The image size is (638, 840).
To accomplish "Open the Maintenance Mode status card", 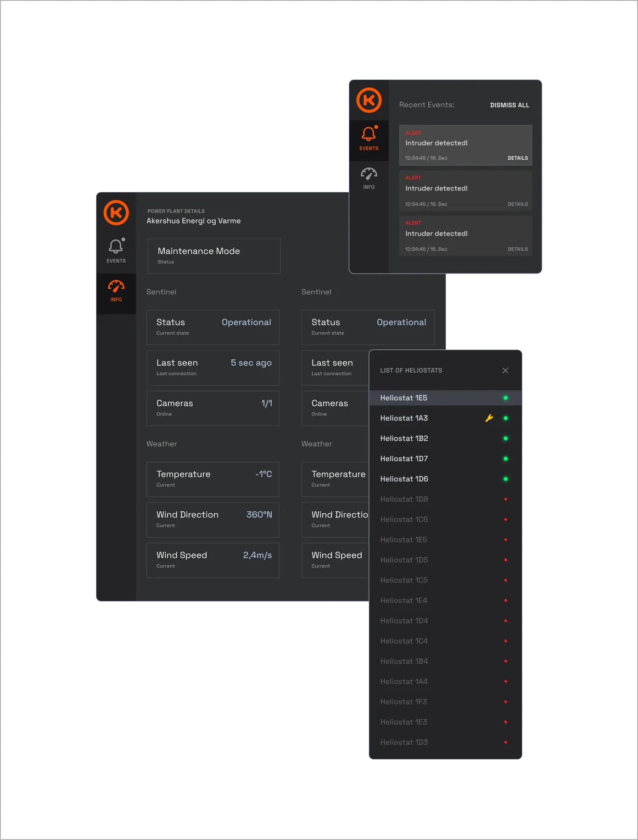I will pyautogui.click(x=214, y=256).
